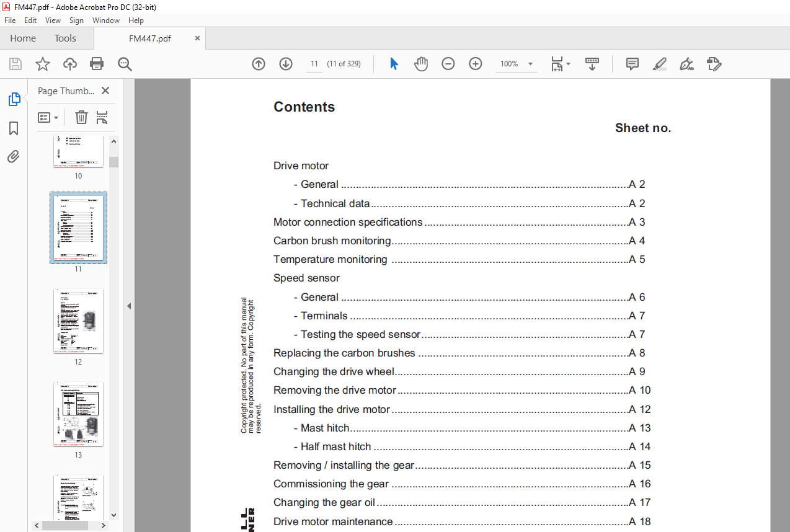Open the View menu
The width and height of the screenshot is (790, 532).
pos(53,20)
